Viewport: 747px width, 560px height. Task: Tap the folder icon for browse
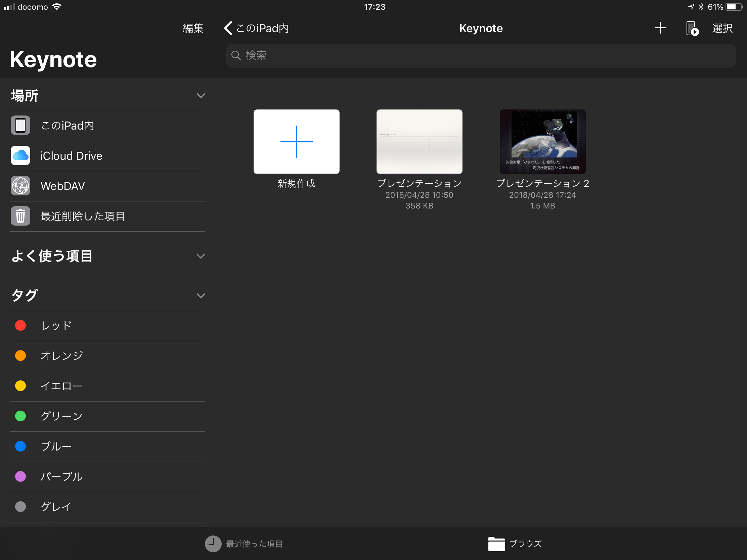pos(496,544)
